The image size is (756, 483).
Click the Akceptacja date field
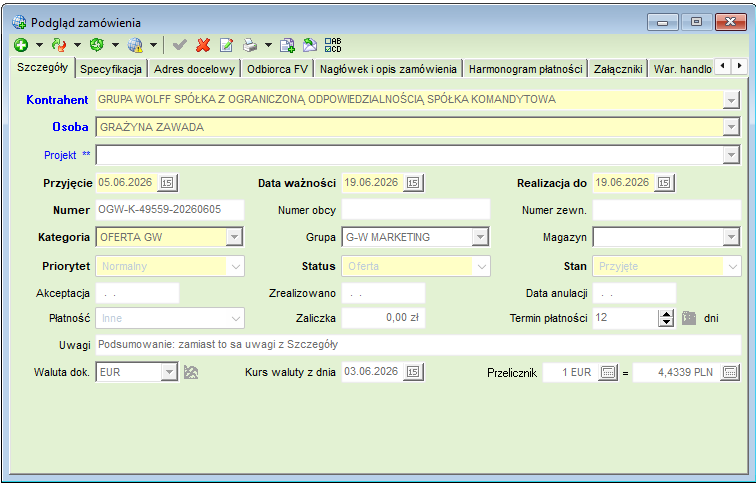tap(137, 293)
